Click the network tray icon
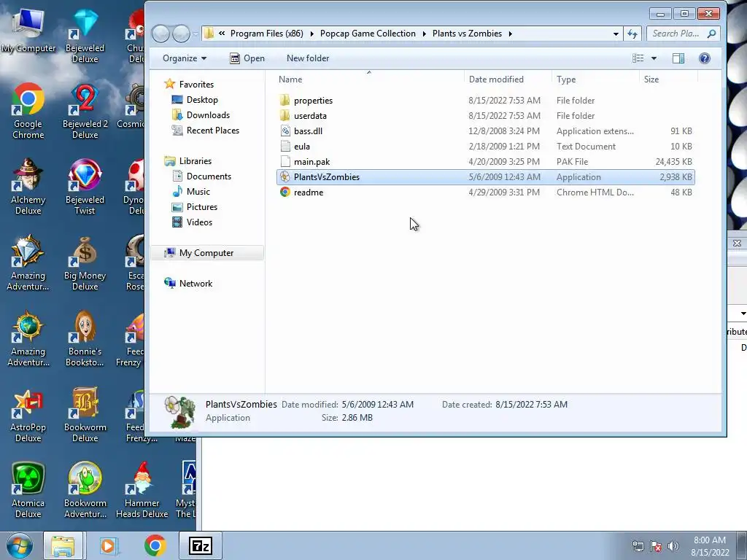 tap(638, 546)
